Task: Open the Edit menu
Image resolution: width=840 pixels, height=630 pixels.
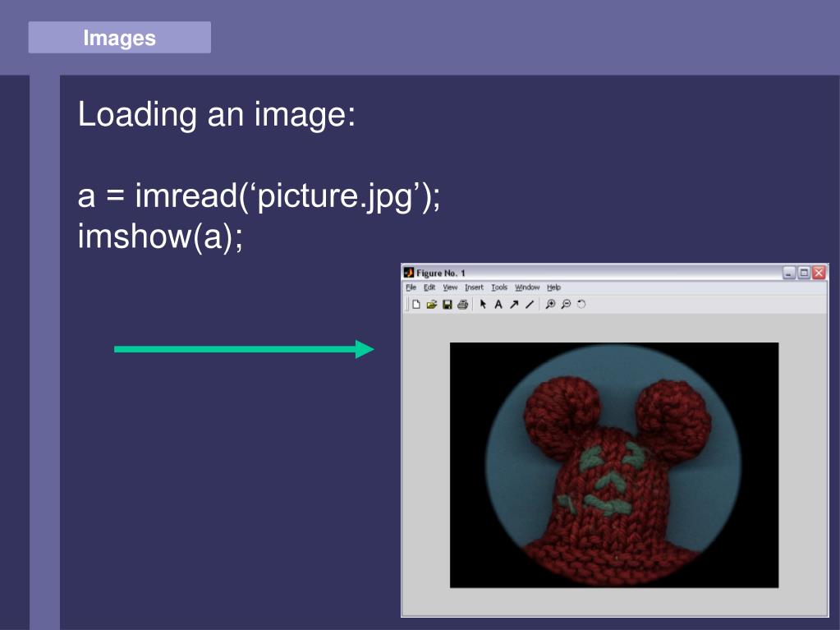Action: pyautogui.click(x=429, y=287)
